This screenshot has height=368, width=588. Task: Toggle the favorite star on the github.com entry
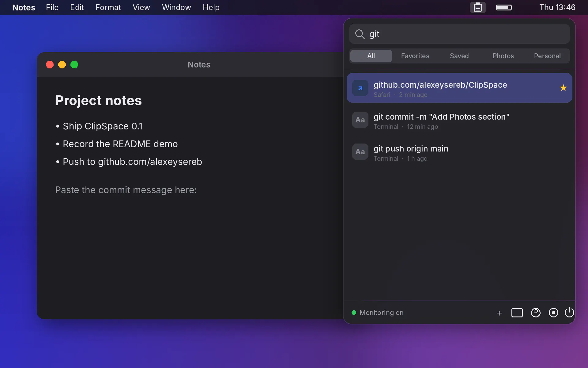click(x=563, y=88)
